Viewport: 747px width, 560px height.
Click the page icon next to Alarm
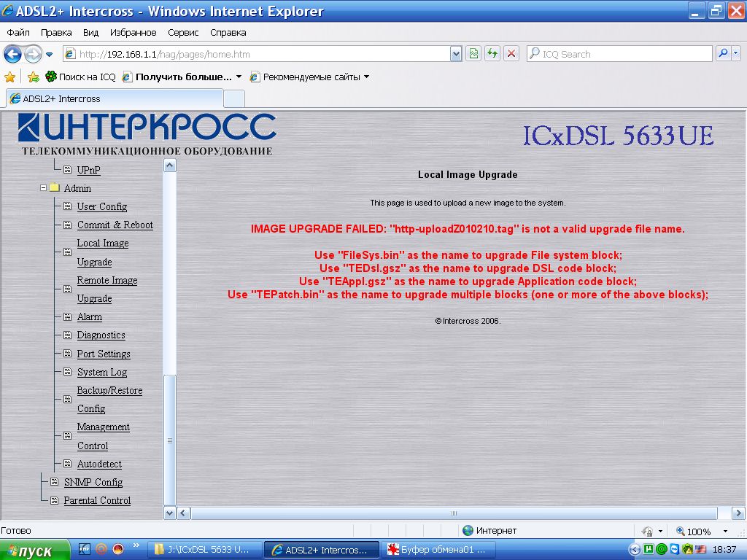point(68,316)
